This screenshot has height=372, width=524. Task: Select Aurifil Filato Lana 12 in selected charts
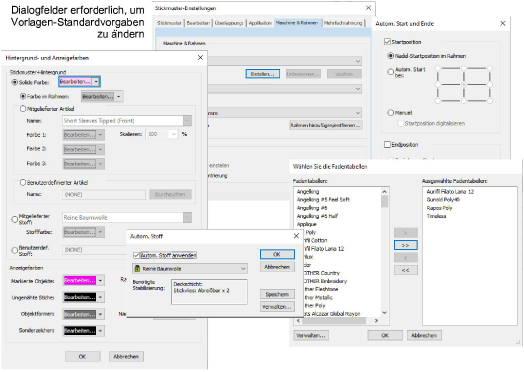click(x=450, y=192)
